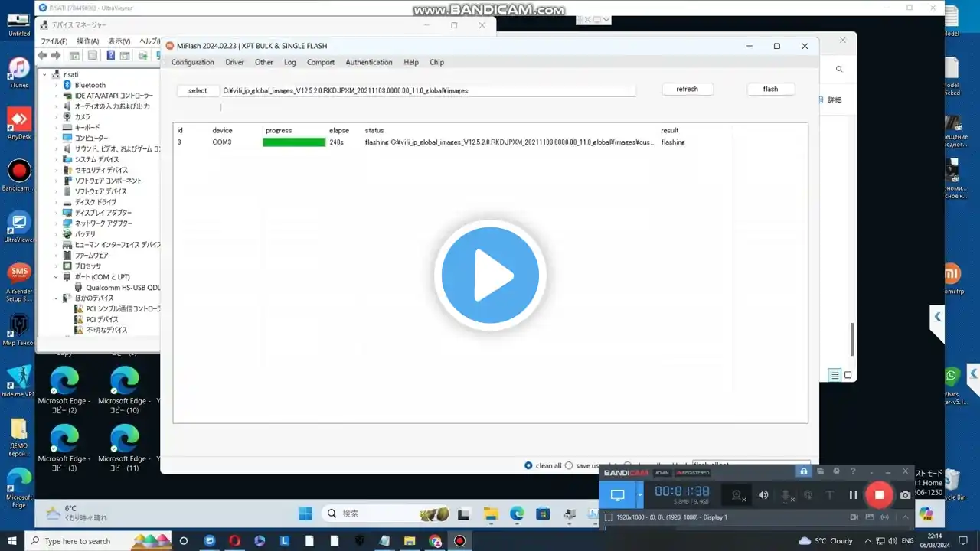Collapse the ポート (COM と LPT) node
Screen dimensions: 980x551
click(57, 276)
